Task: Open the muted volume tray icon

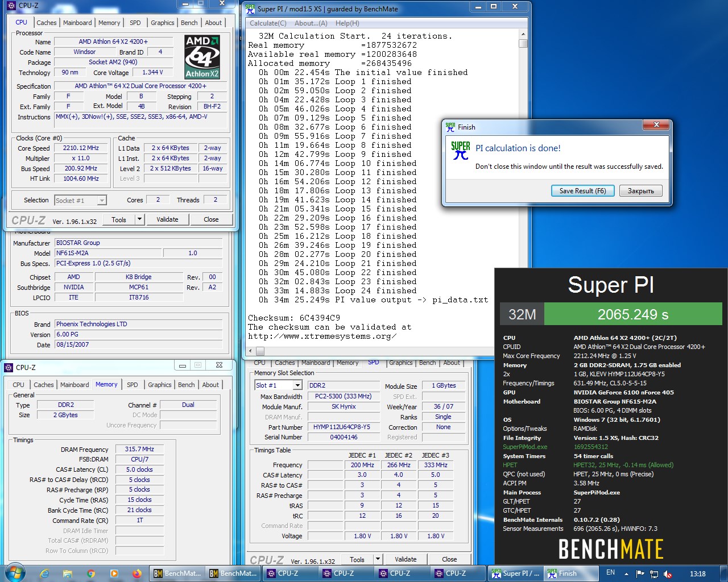Action: 668,573
